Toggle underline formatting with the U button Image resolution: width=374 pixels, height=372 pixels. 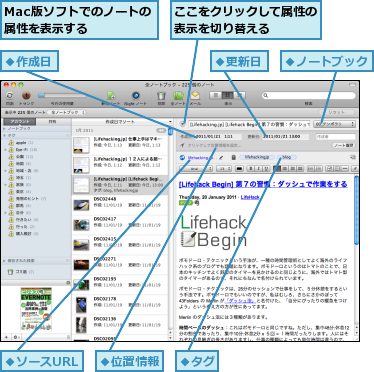pos(266,169)
